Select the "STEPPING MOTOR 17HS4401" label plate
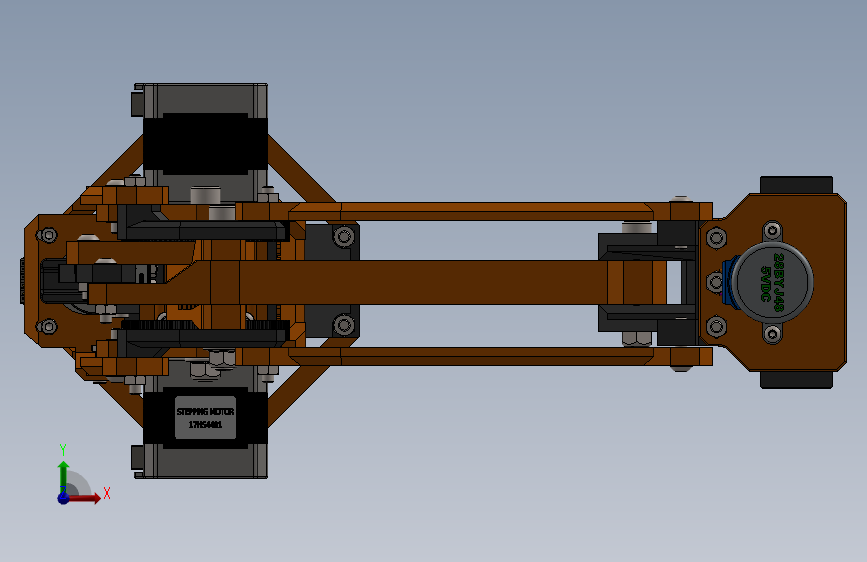867x562 pixels. (x=206, y=418)
